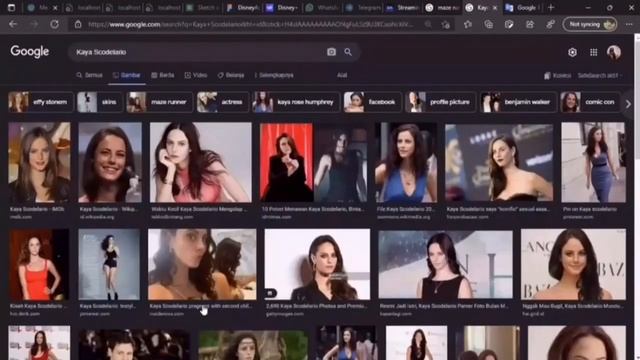Select the benjamin walker suggestion chip
The height and width of the screenshot is (360, 640).
click(518, 102)
